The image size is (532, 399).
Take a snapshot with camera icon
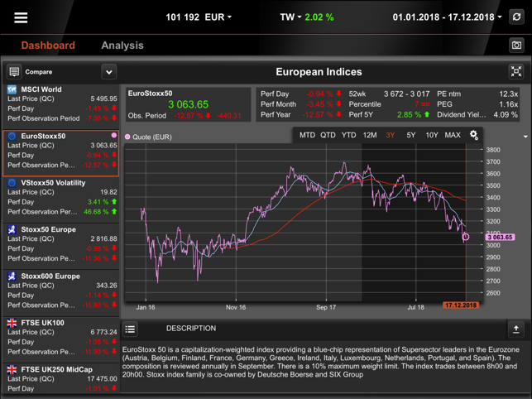pyautogui.click(x=516, y=46)
